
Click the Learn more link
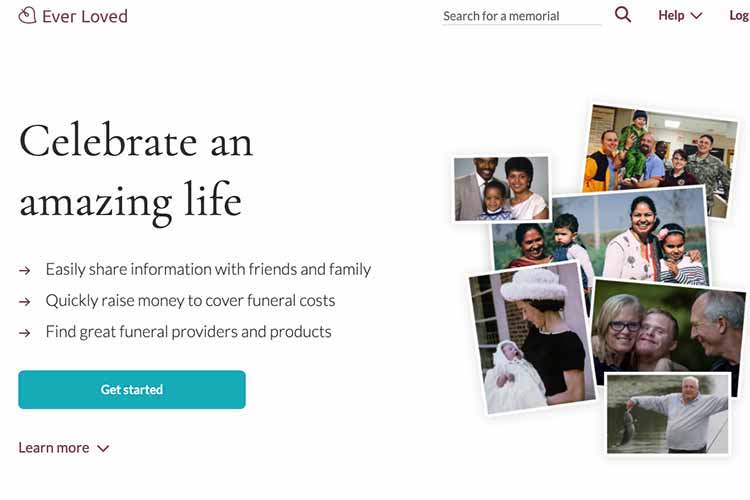point(54,448)
